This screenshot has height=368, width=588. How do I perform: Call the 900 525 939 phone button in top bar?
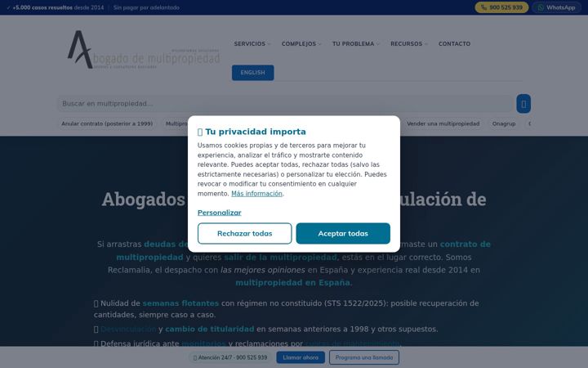point(501,7)
